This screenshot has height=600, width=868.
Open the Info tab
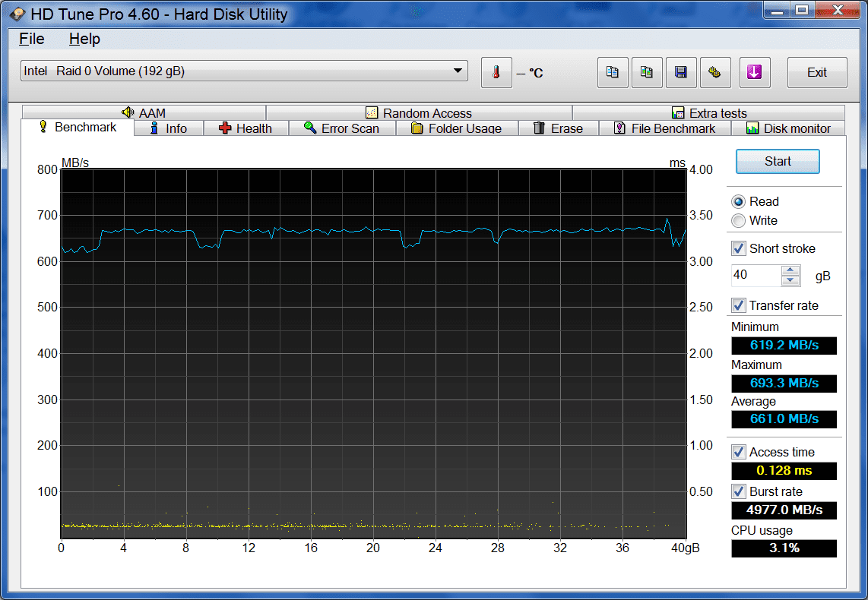pos(169,128)
